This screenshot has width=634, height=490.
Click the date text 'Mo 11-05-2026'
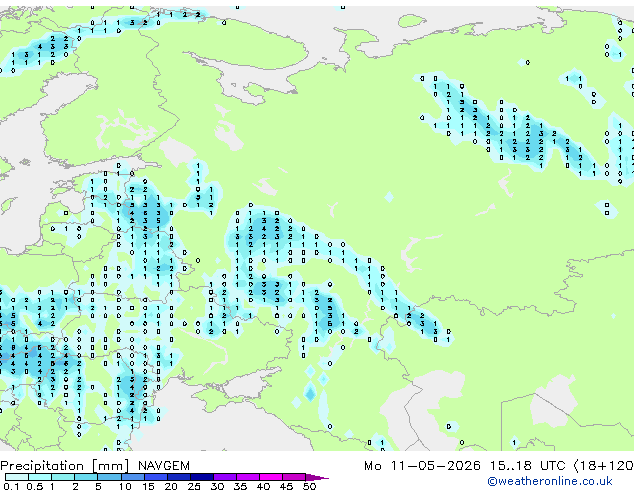pyautogui.click(x=422, y=466)
